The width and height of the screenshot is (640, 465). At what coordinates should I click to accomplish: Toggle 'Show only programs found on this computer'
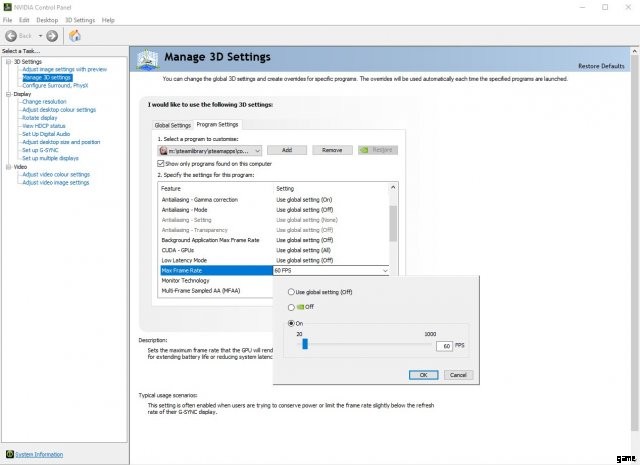click(162, 163)
